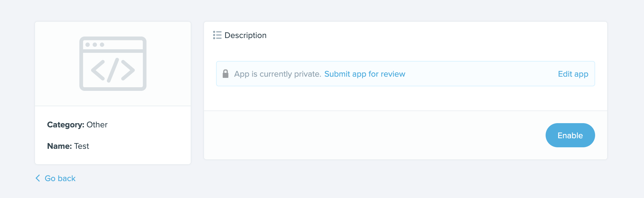
Task: Click the three dots on the app icon
Action: coord(95,45)
